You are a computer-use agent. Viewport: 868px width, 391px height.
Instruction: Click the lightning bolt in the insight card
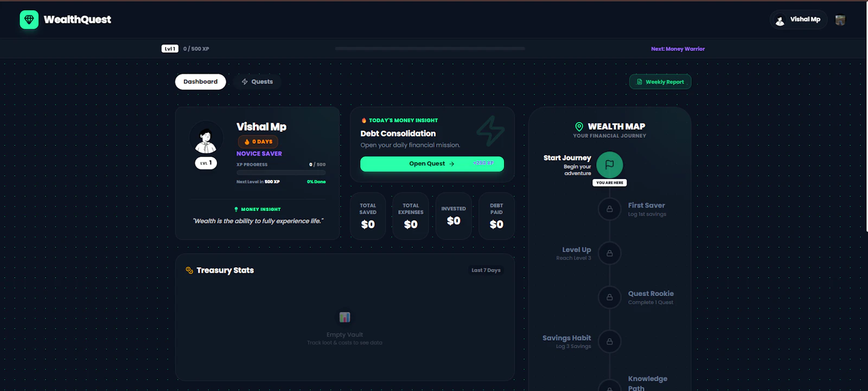click(490, 131)
